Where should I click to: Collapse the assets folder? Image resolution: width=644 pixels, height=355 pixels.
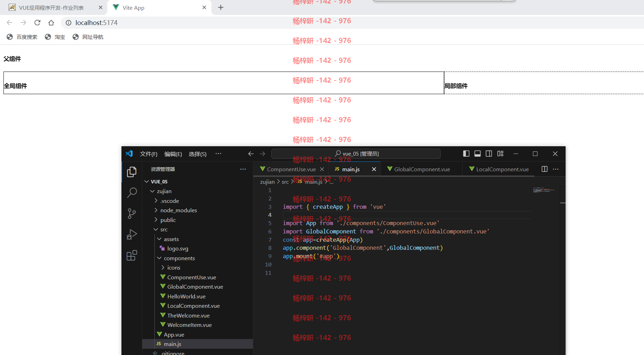(x=159, y=239)
